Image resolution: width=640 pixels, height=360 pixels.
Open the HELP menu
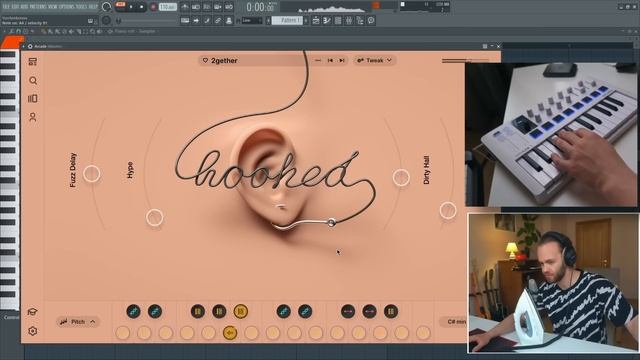93,7
